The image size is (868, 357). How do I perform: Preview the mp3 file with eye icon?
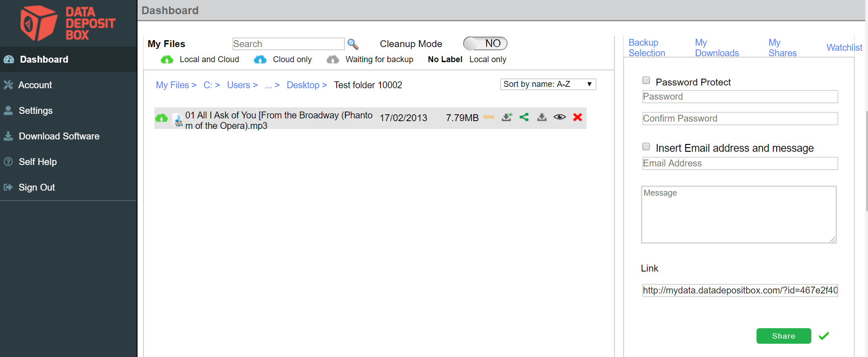pyautogui.click(x=560, y=117)
